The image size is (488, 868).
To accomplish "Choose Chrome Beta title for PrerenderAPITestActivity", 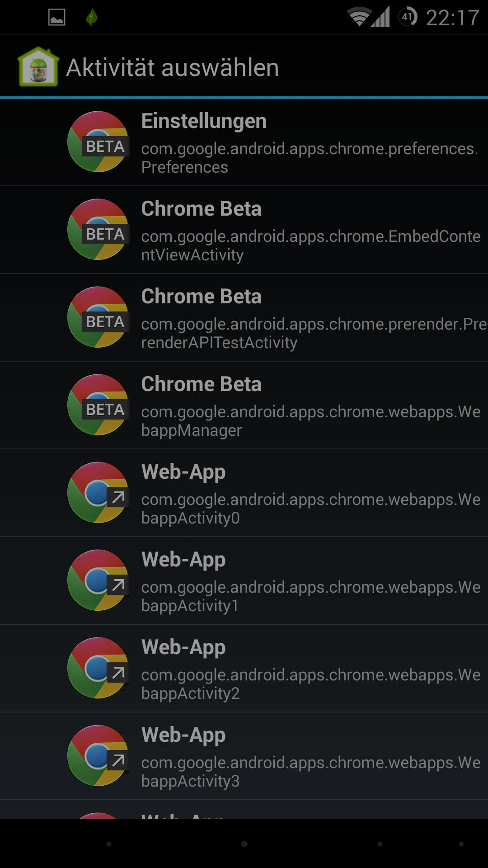I will click(202, 297).
